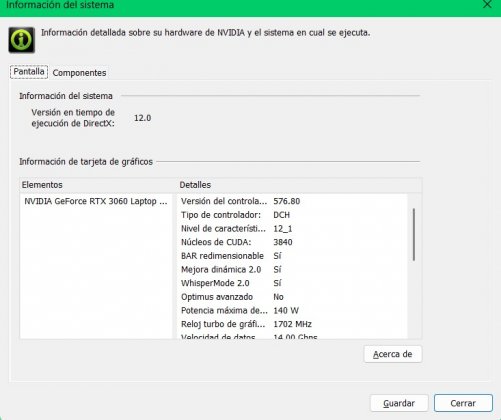This screenshot has height=420, width=501.
Task: Close the Información del sistema window
Action: point(487,4)
